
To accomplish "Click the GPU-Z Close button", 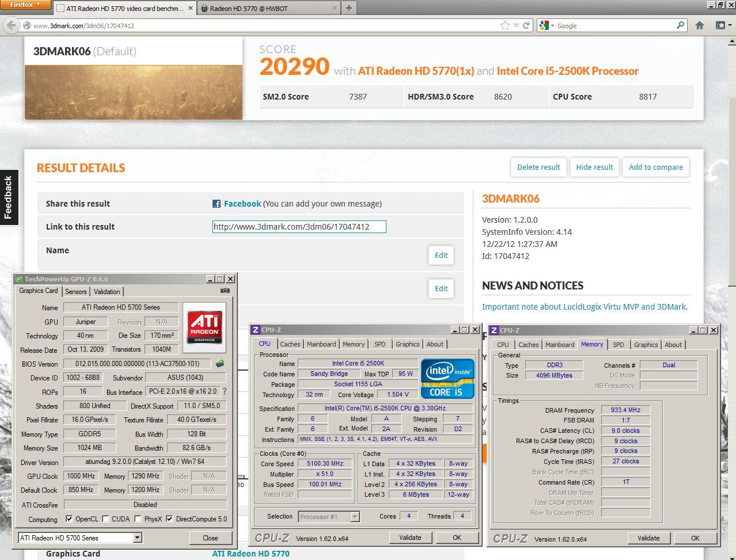I will click(210, 538).
